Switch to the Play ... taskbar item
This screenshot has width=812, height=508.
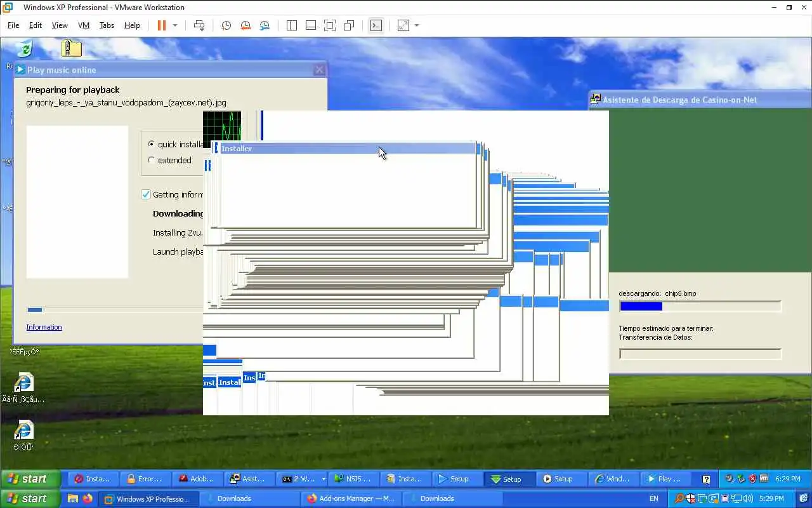coord(665,479)
